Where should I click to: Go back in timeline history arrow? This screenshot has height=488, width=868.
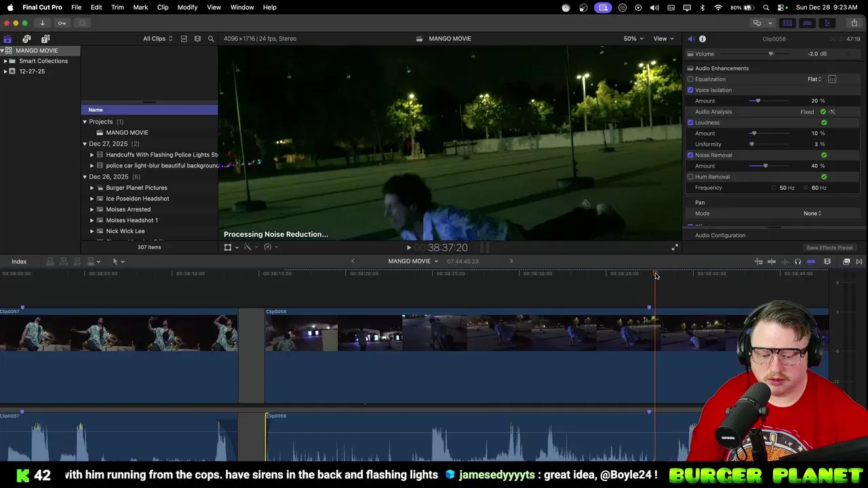[353, 262]
